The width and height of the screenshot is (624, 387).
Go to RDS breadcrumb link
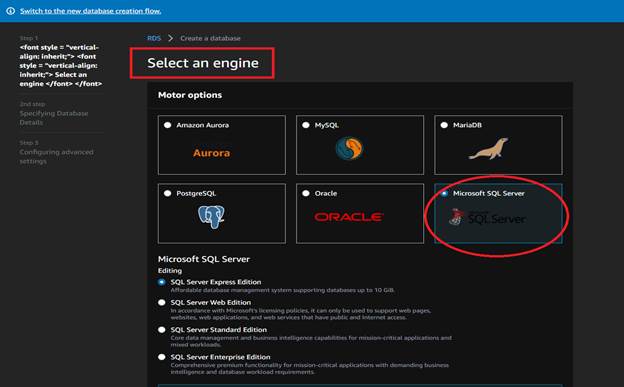click(x=154, y=38)
